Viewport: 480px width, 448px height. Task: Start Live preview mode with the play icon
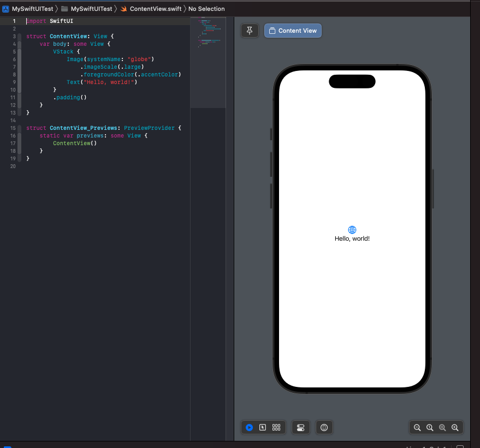pyautogui.click(x=249, y=427)
